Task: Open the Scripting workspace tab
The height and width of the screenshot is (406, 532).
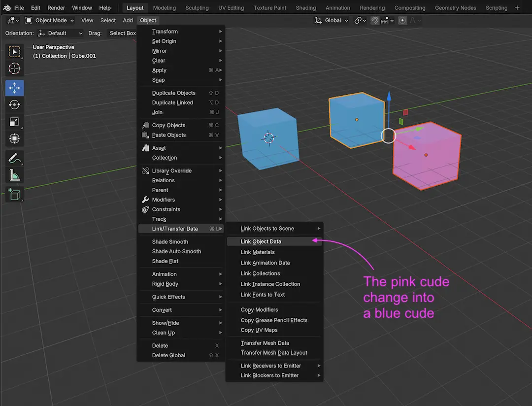Action: pyautogui.click(x=497, y=7)
